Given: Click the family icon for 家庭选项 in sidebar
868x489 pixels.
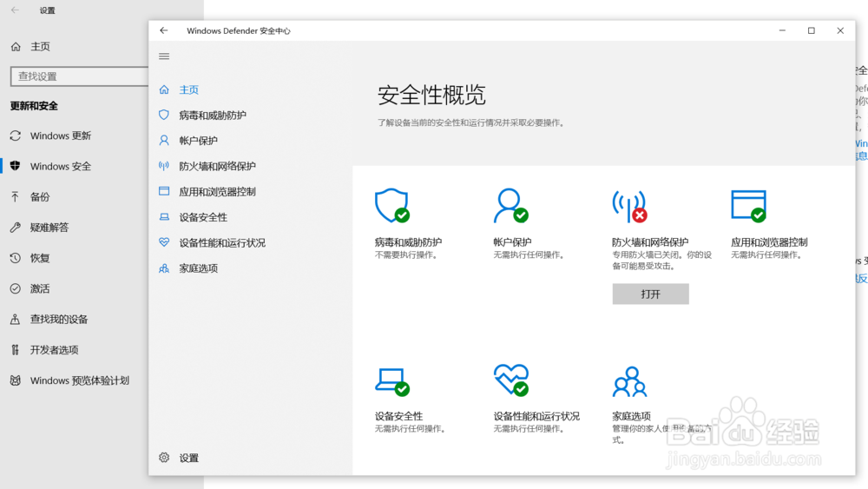Looking at the screenshot, I should point(164,268).
